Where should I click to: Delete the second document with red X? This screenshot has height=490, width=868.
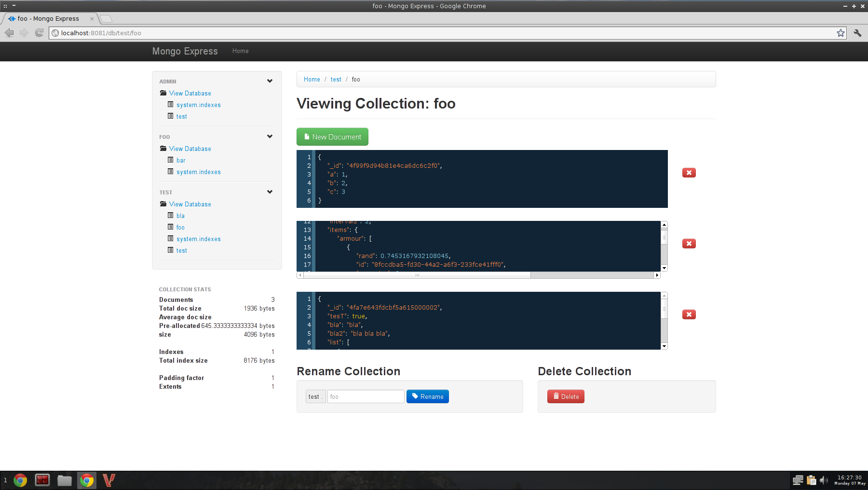pyautogui.click(x=689, y=244)
